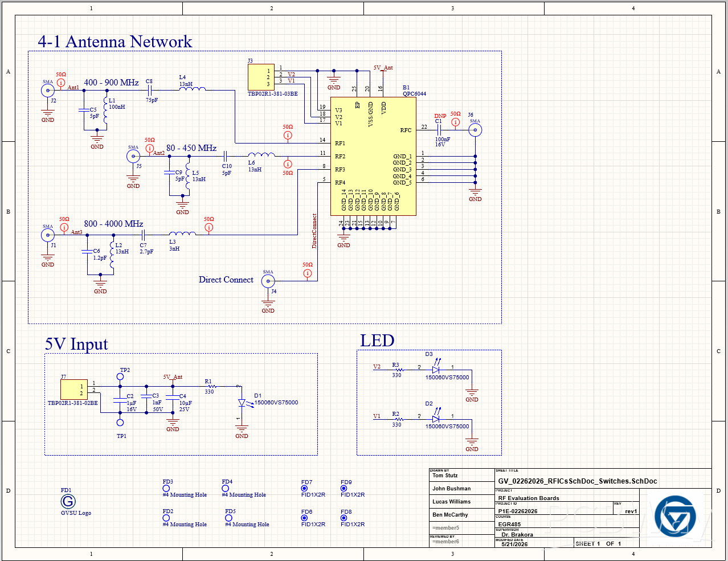Select fiducial FD6 FID1X2R
The width and height of the screenshot is (728, 561).
point(304,518)
